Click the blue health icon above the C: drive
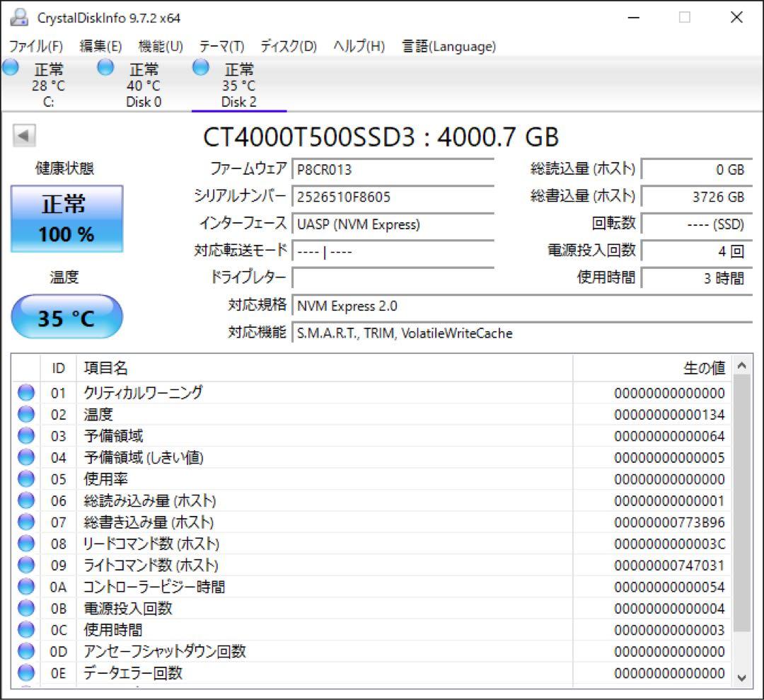 tap(10, 67)
